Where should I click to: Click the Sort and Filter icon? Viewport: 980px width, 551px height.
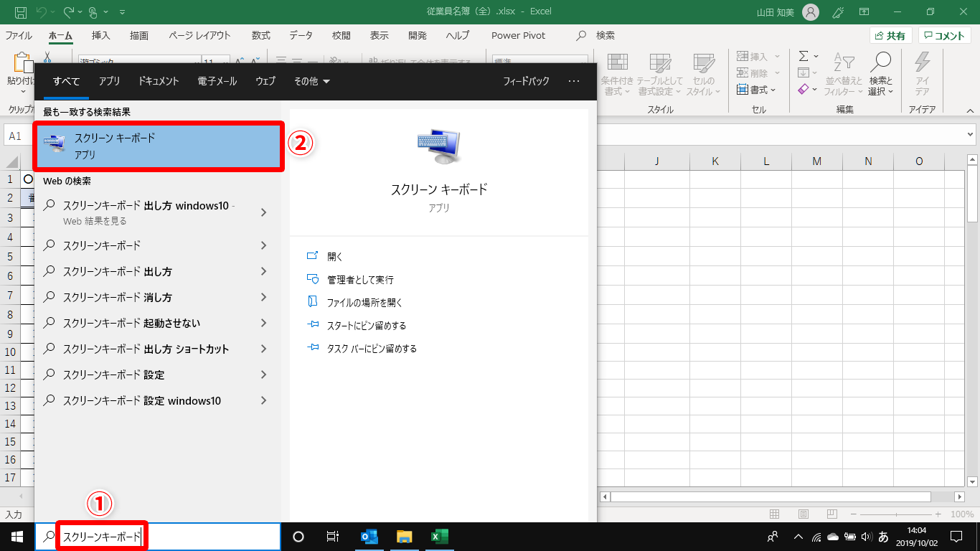click(x=844, y=62)
